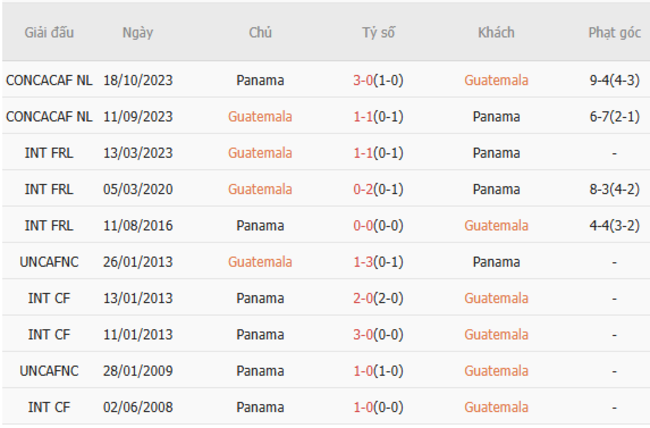Click the 1-1 score from 13/03/2023

pos(362,153)
